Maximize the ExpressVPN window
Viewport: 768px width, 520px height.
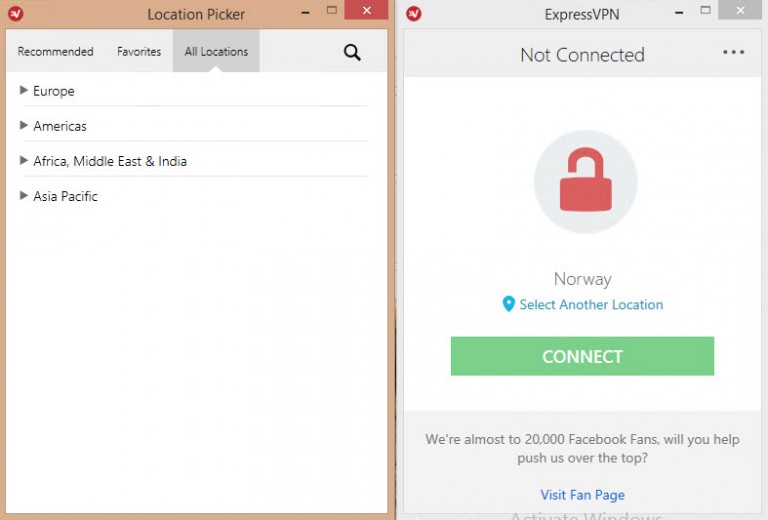(705, 10)
